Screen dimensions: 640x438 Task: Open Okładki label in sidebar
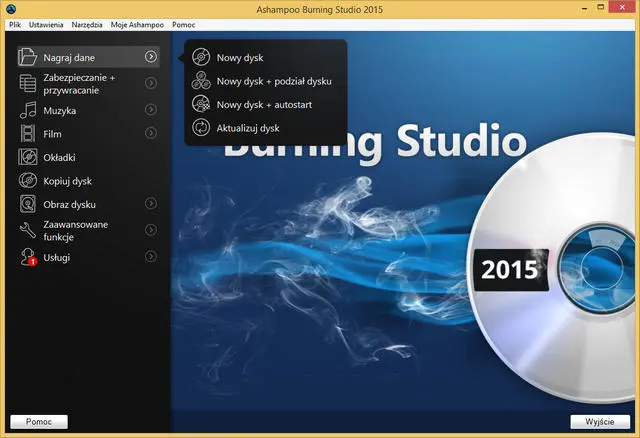(x=59, y=158)
